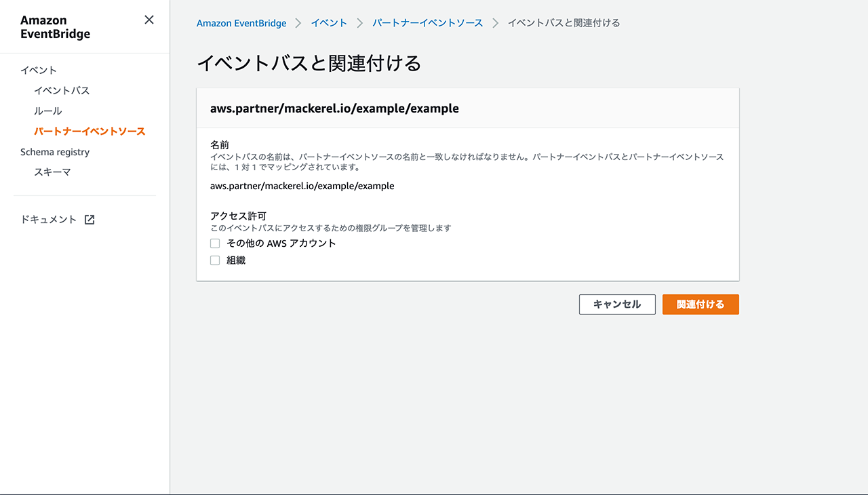Click the Schema registry sidebar heading
Viewport: 868px width, 495px height.
point(55,152)
